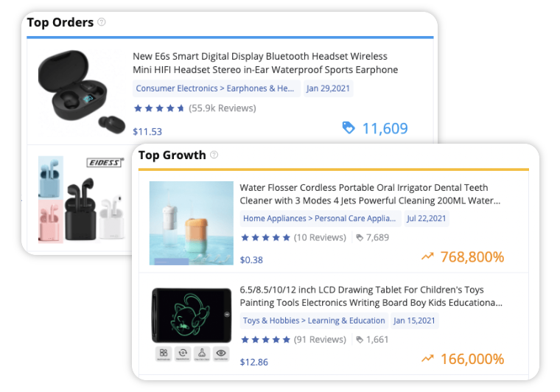Click the tag icon next to 1,661

360,340
